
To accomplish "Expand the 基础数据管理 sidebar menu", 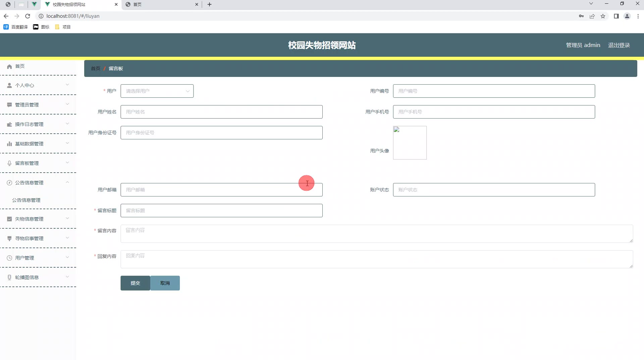I will click(67, 143).
